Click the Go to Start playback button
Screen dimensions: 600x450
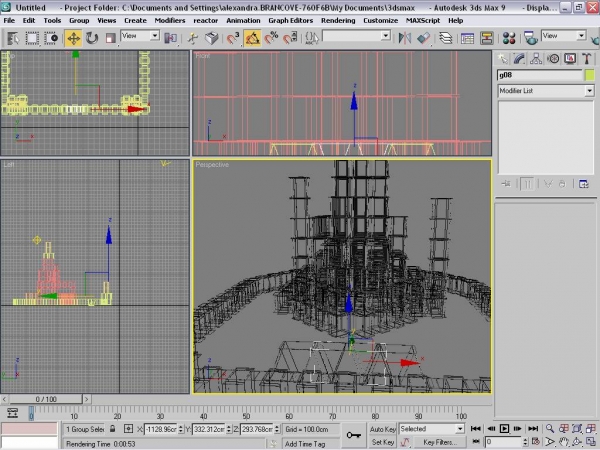[476, 429]
